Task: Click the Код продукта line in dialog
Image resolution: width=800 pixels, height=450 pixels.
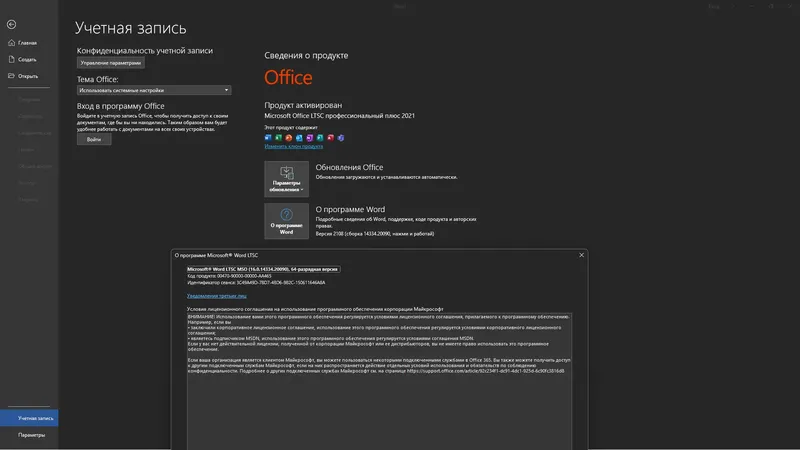Action: (229, 276)
